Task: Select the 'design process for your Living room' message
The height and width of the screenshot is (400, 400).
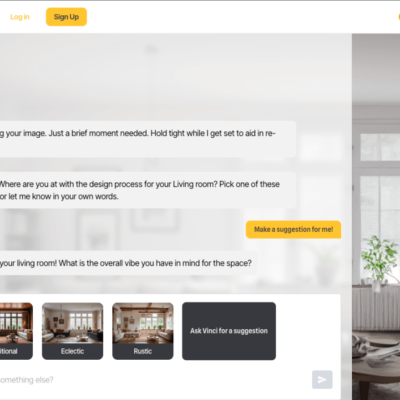Action: pyautogui.click(x=147, y=190)
